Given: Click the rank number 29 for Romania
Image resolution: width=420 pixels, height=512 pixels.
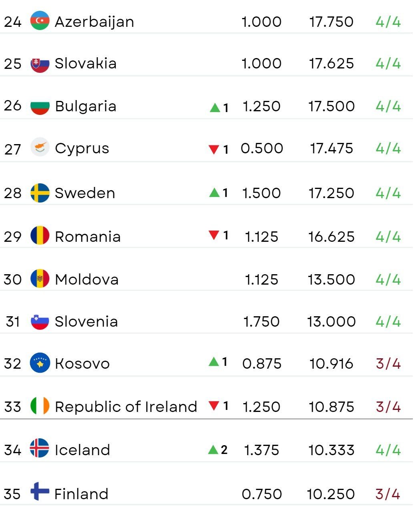Looking at the screenshot, I should (13, 237).
